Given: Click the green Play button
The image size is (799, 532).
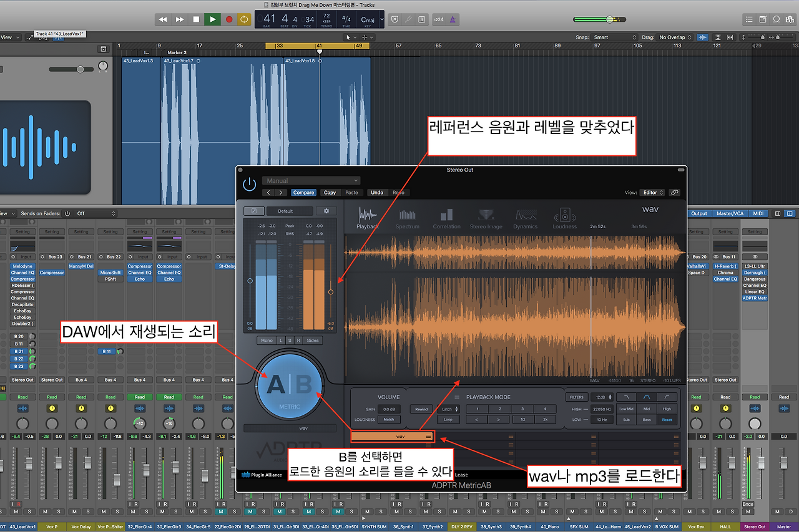Looking at the screenshot, I should point(213,19).
